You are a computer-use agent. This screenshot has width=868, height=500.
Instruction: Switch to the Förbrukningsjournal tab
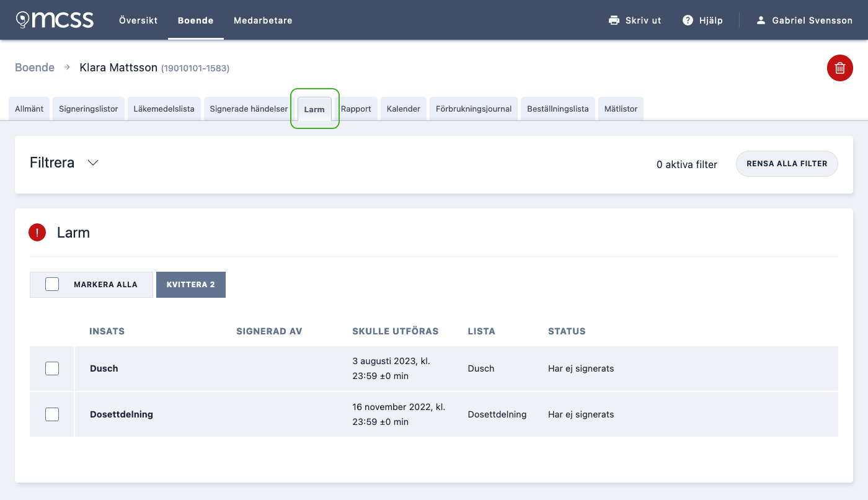click(x=474, y=109)
